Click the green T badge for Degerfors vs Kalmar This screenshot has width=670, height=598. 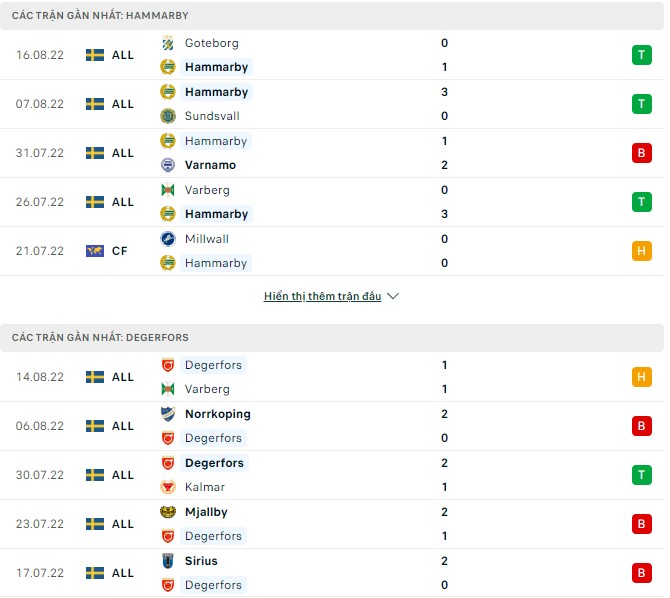(x=641, y=475)
